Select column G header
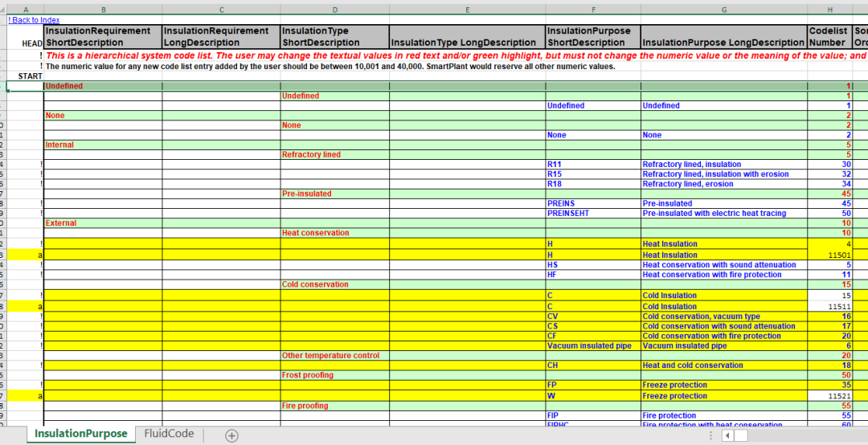 click(724, 10)
